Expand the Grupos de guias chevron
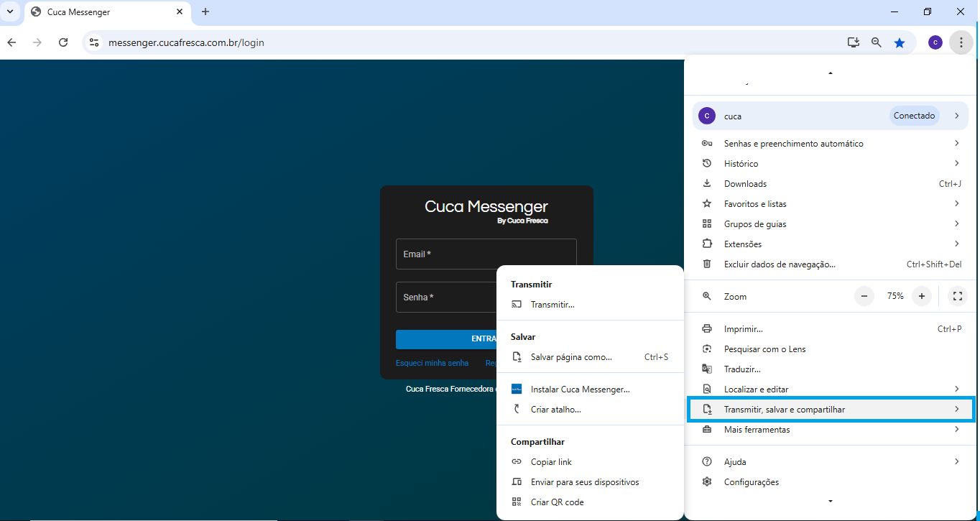The image size is (980, 521). tap(956, 224)
